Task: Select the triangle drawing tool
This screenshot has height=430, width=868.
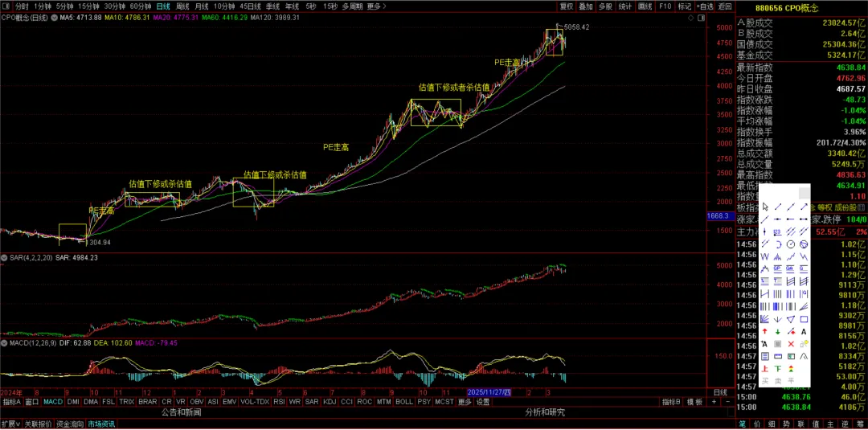Action: pos(791,319)
